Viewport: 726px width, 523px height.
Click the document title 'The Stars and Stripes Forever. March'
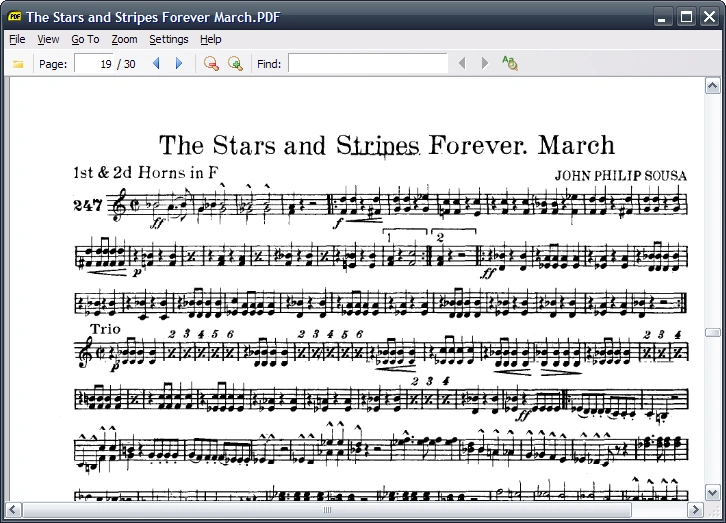[387, 145]
